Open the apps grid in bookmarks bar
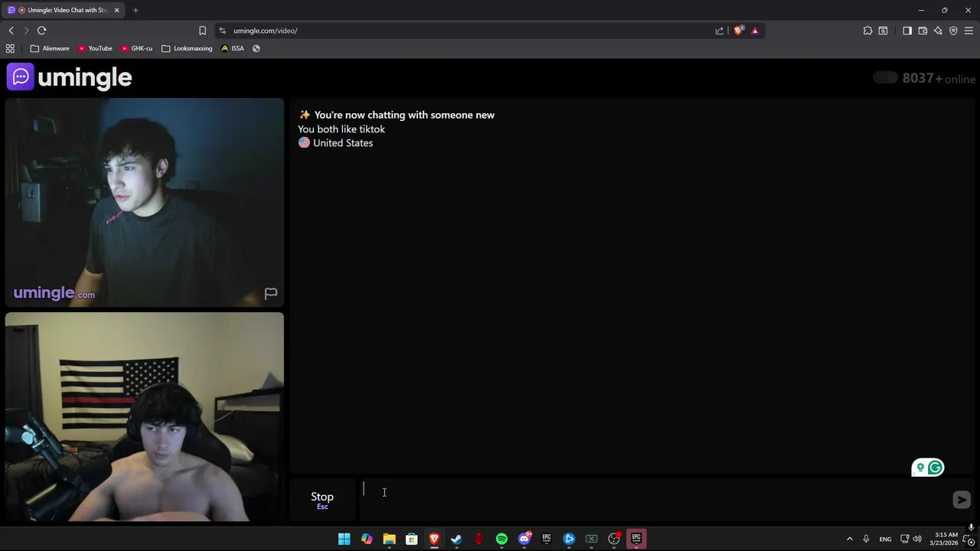The width and height of the screenshot is (980, 551). coord(10,48)
